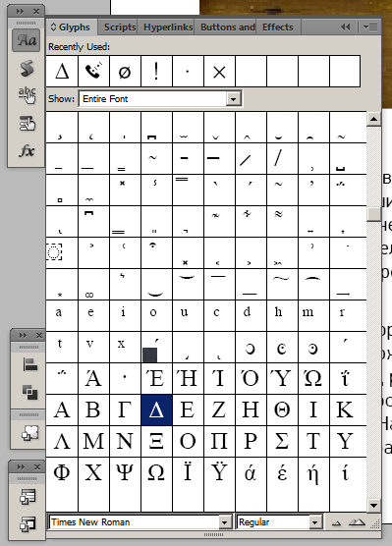Select the Greek Phi (Φ) glyph
Image resolution: width=392 pixels, height=546 pixels.
62,473
